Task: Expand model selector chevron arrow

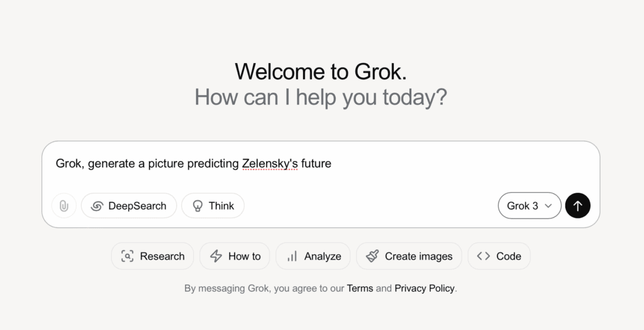Action: pos(548,206)
